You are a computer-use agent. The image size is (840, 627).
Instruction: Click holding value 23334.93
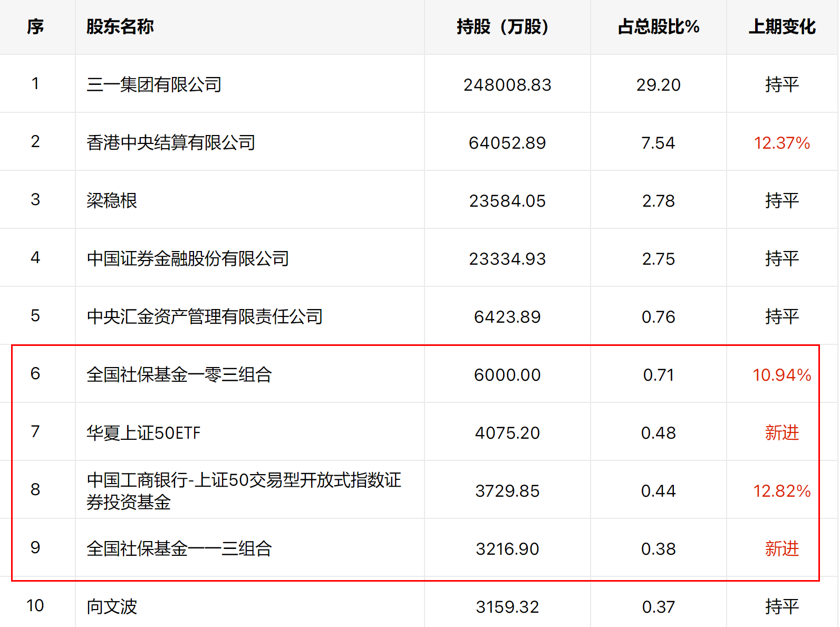click(x=507, y=259)
